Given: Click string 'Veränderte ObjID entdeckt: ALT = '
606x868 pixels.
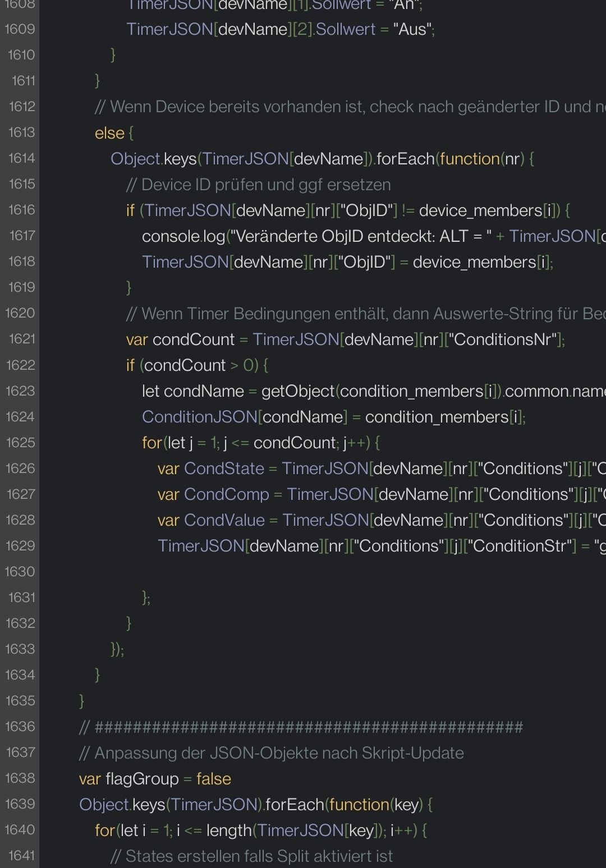Looking at the screenshot, I should (x=361, y=236).
